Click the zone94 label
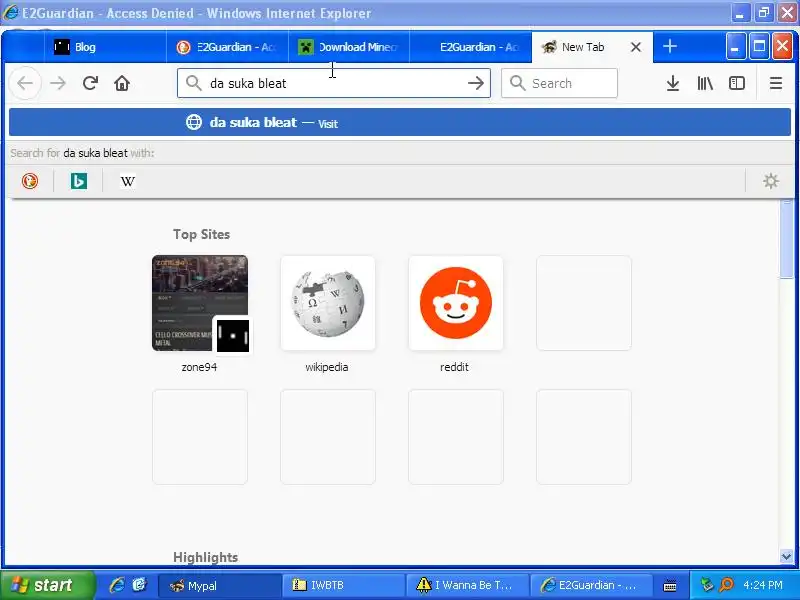800x600 pixels. pos(199,367)
